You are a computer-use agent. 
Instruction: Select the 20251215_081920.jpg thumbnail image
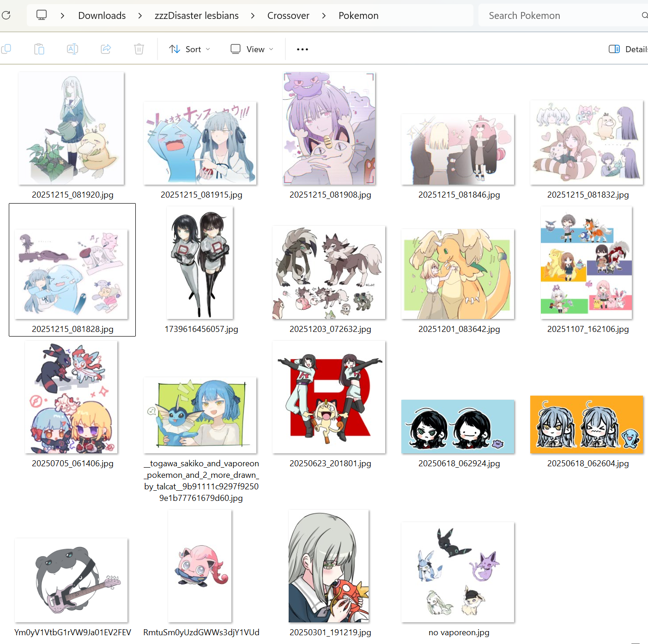pos(71,128)
